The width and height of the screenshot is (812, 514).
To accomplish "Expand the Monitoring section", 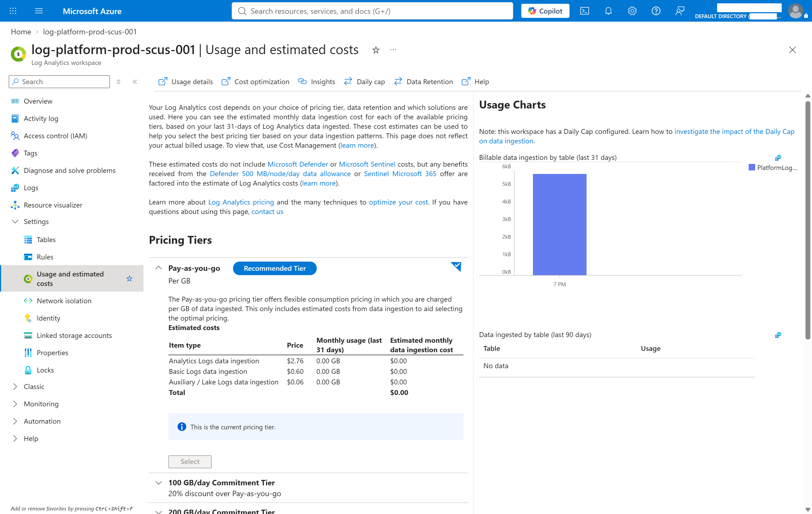I will click(x=15, y=404).
